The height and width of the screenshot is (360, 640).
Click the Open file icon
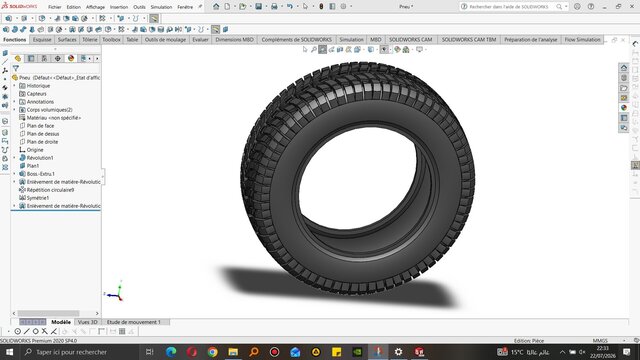(x=242, y=7)
